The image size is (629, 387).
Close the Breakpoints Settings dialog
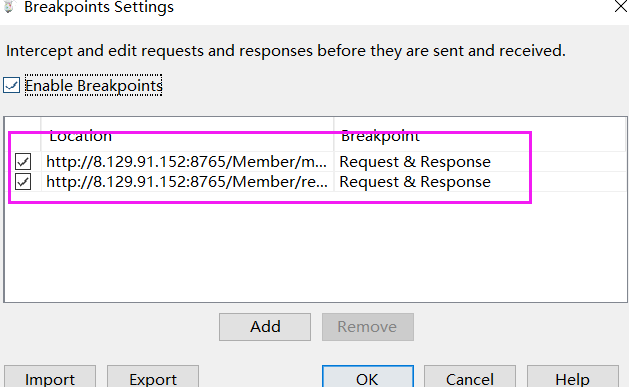621,6
